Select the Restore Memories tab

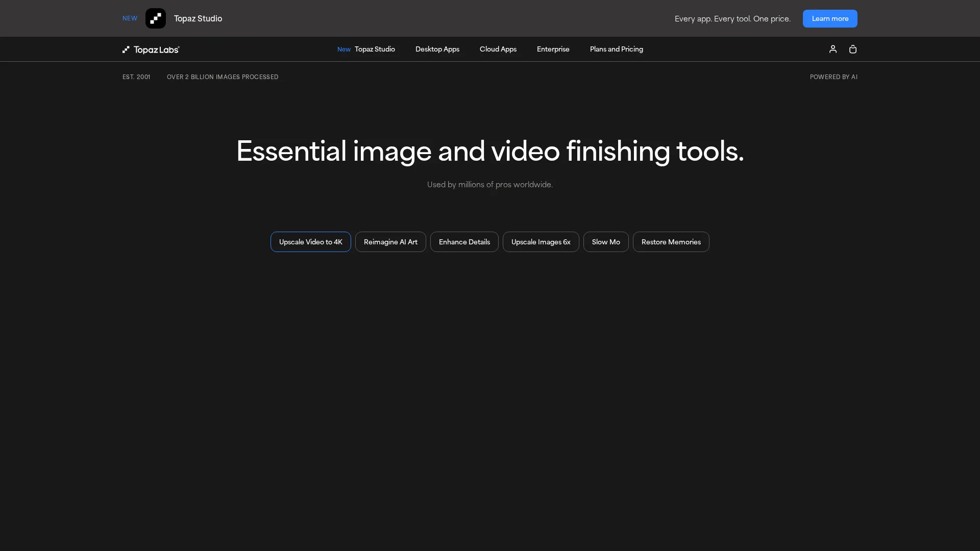click(671, 242)
